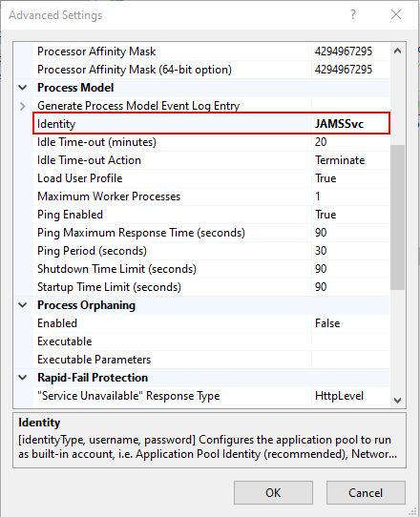Select the Processor Affinity Mask row
The image size is (420, 517).
(x=212, y=52)
